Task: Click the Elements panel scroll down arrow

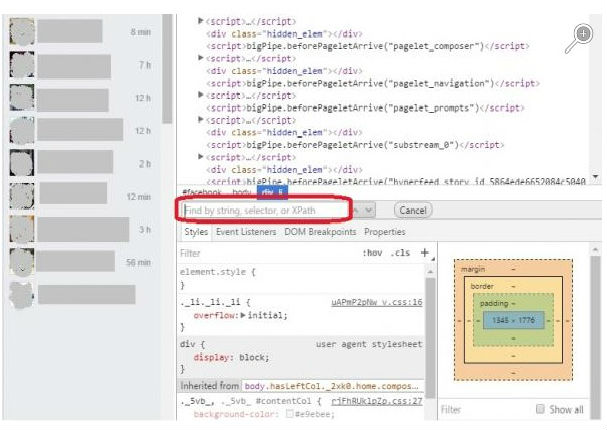Action: pos(595,177)
